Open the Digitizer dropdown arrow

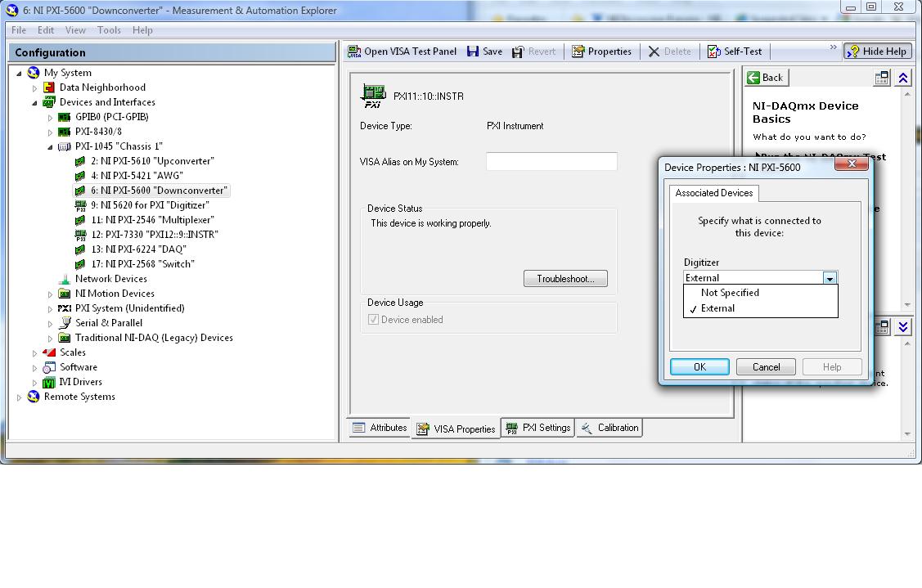coord(830,278)
